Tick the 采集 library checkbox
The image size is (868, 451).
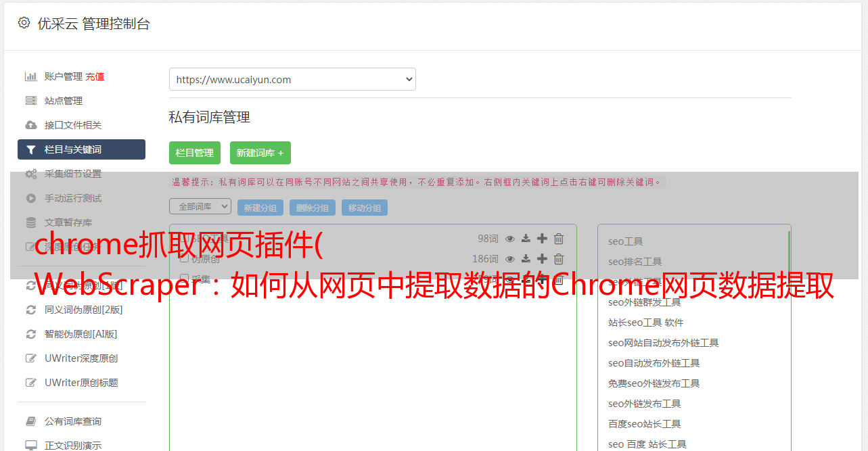point(184,279)
